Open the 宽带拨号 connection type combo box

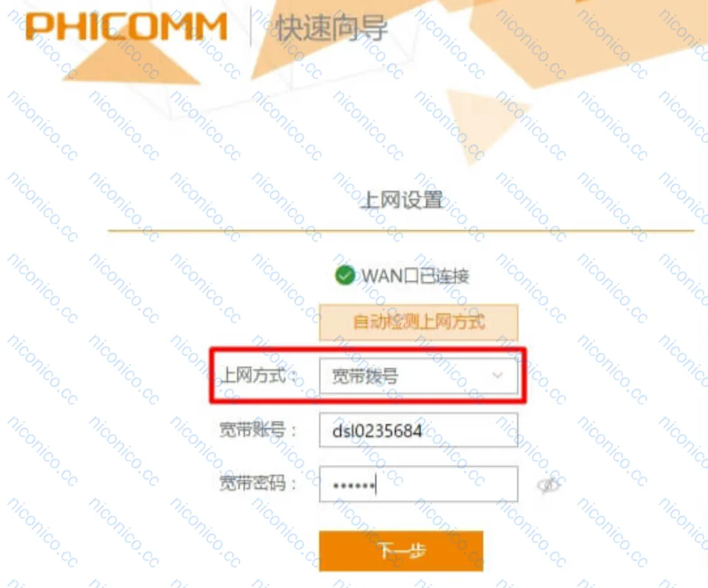coord(418,376)
